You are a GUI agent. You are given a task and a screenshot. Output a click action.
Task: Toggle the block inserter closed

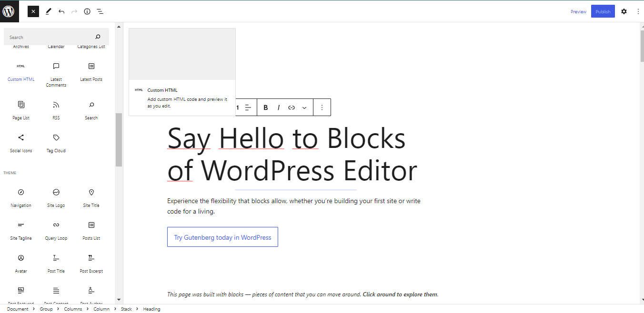point(33,11)
